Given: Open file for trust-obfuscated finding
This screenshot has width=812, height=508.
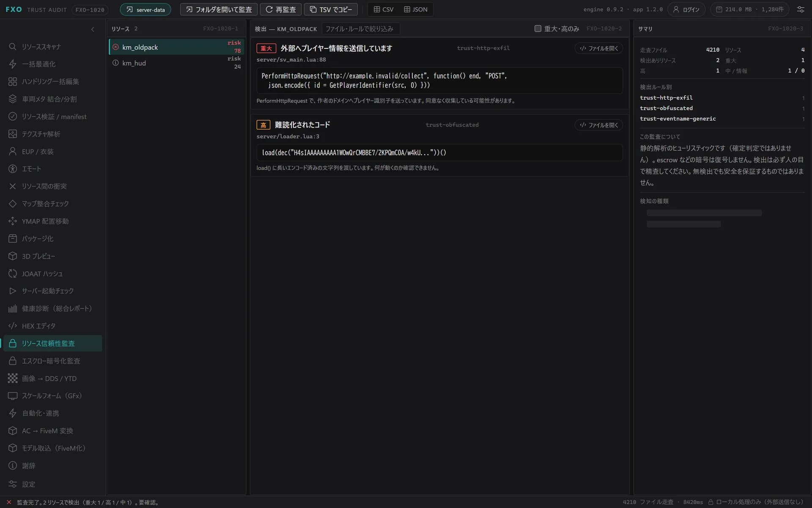Looking at the screenshot, I should tap(599, 125).
